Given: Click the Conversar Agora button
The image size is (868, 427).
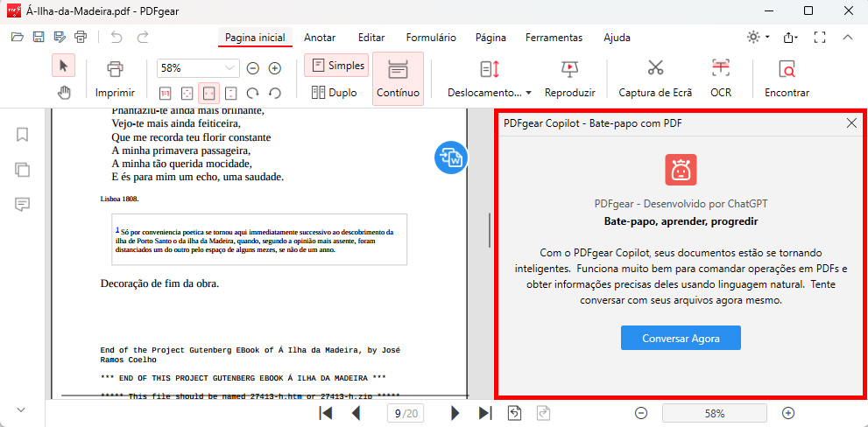Looking at the screenshot, I should (681, 338).
